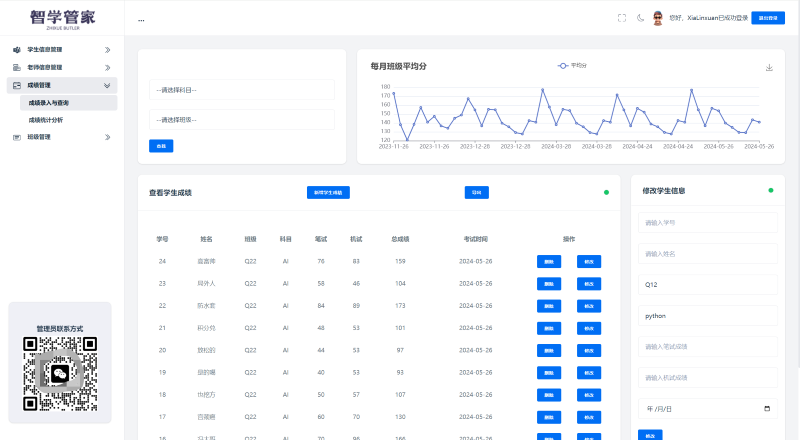Click the 新增学生成绩 button

328,192
